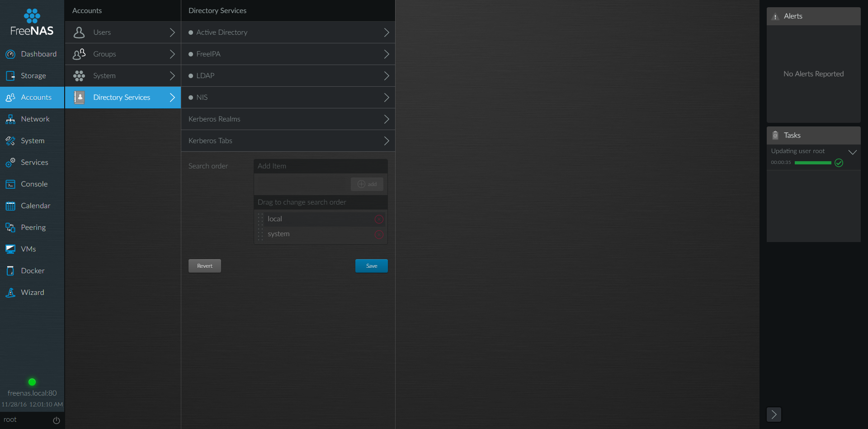Open the Docker section
The width and height of the screenshot is (868, 429).
(33, 270)
